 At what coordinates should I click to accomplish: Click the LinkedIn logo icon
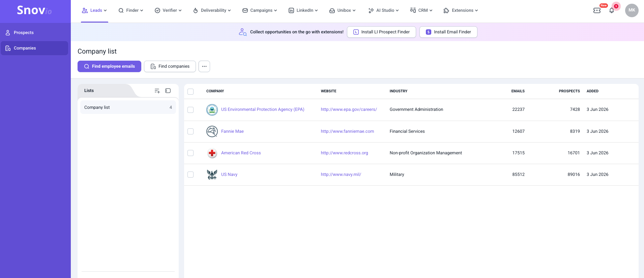point(291,10)
